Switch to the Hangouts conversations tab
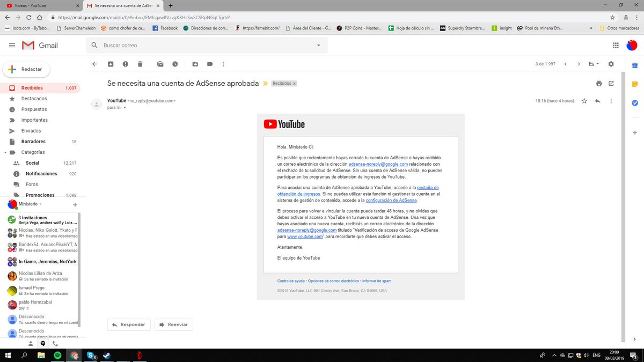Image resolution: width=644 pixels, height=362 pixels. (x=42, y=343)
